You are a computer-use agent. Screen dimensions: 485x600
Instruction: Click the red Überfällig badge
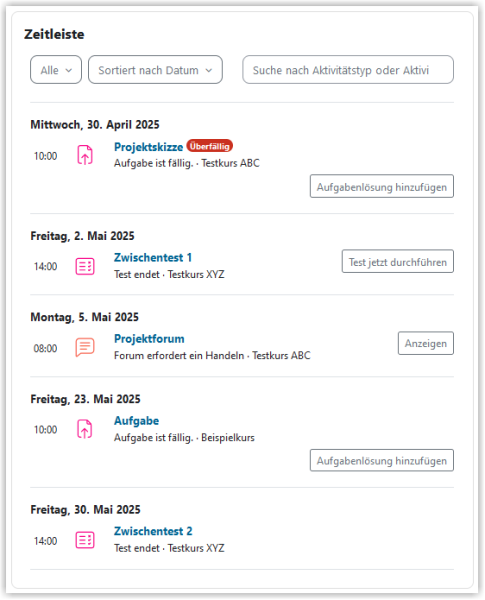(x=209, y=146)
